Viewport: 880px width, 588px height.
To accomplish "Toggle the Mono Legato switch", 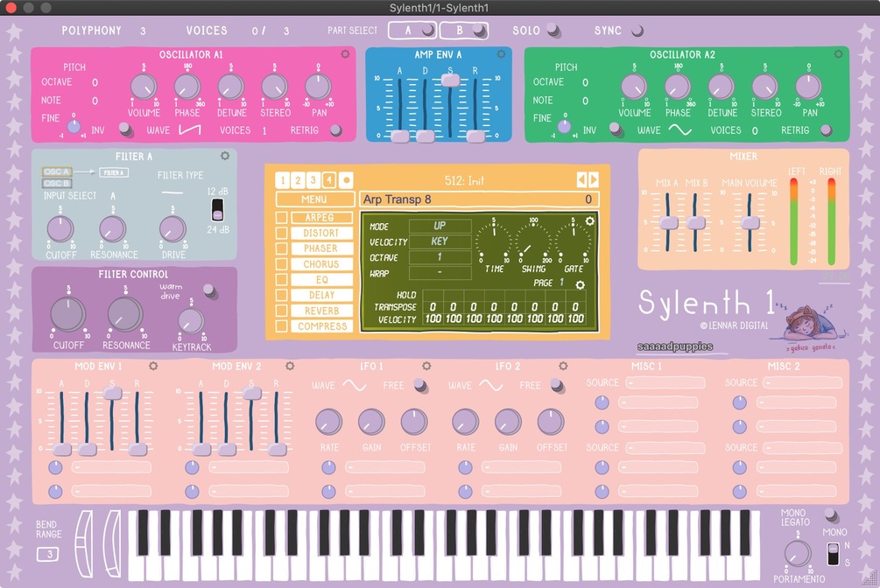I will click(x=831, y=515).
